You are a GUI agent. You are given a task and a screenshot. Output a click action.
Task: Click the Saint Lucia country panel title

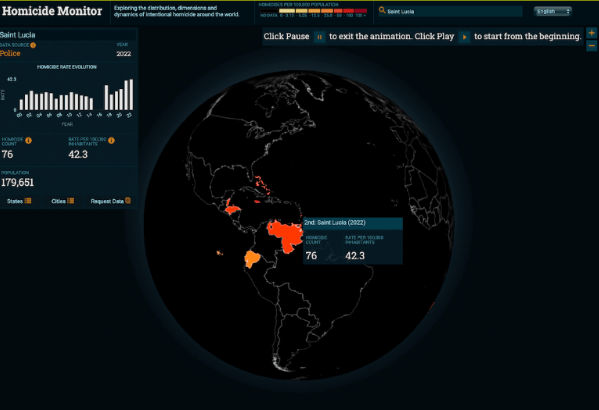18,35
